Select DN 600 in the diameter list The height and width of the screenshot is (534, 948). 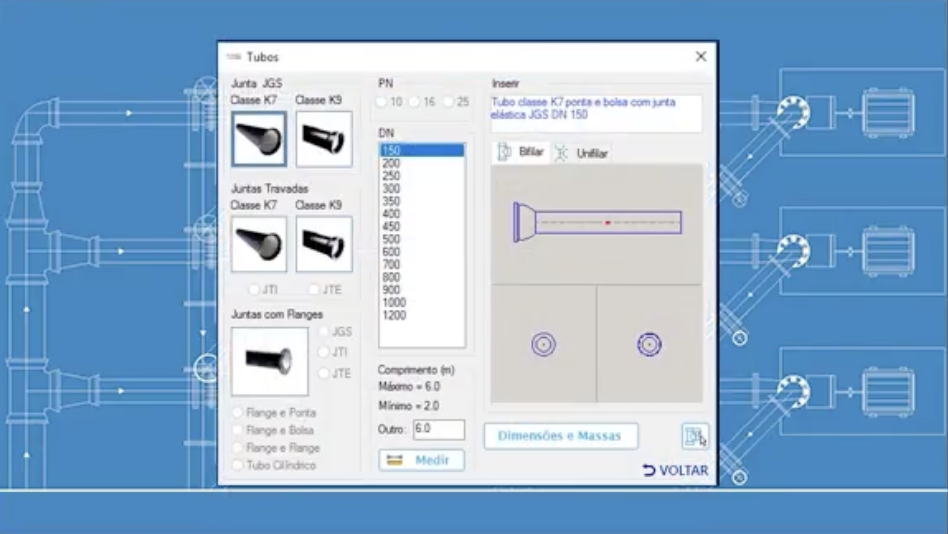(x=391, y=252)
